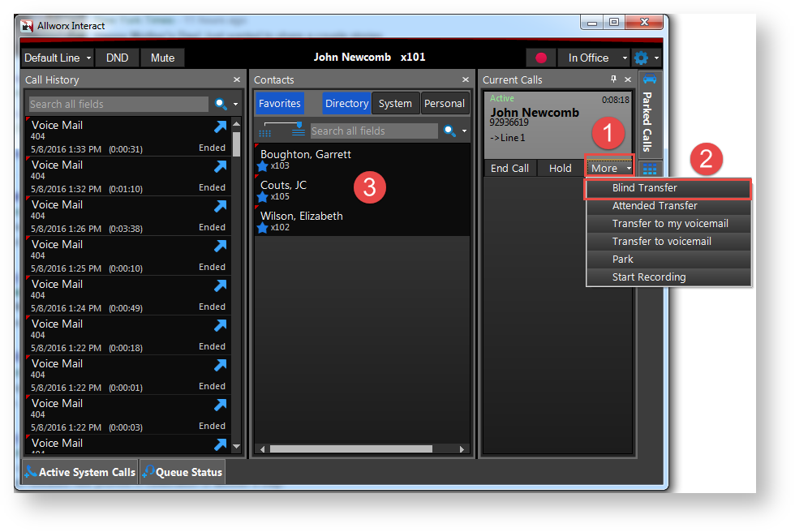Viewport: 795px width, 532px height.
Task: Open the blue dial pad grid icon
Action: [x=650, y=169]
